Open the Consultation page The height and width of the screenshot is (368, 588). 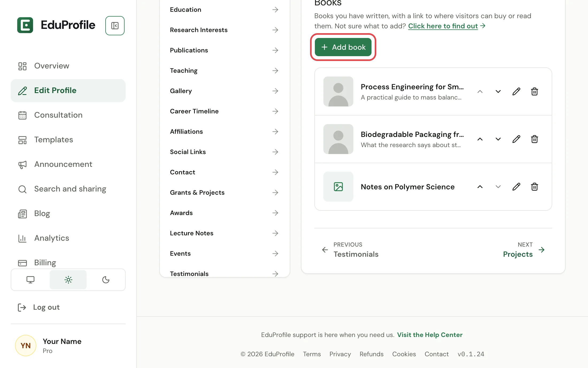pyautogui.click(x=68, y=115)
